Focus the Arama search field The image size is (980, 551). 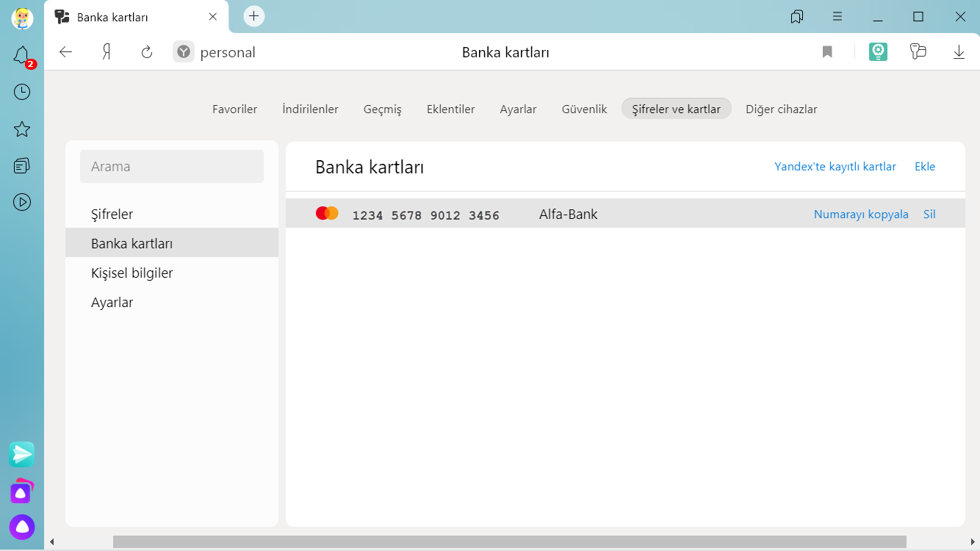(172, 167)
